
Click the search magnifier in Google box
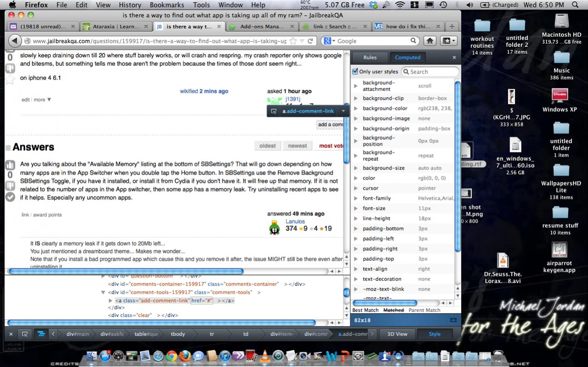tap(413, 41)
